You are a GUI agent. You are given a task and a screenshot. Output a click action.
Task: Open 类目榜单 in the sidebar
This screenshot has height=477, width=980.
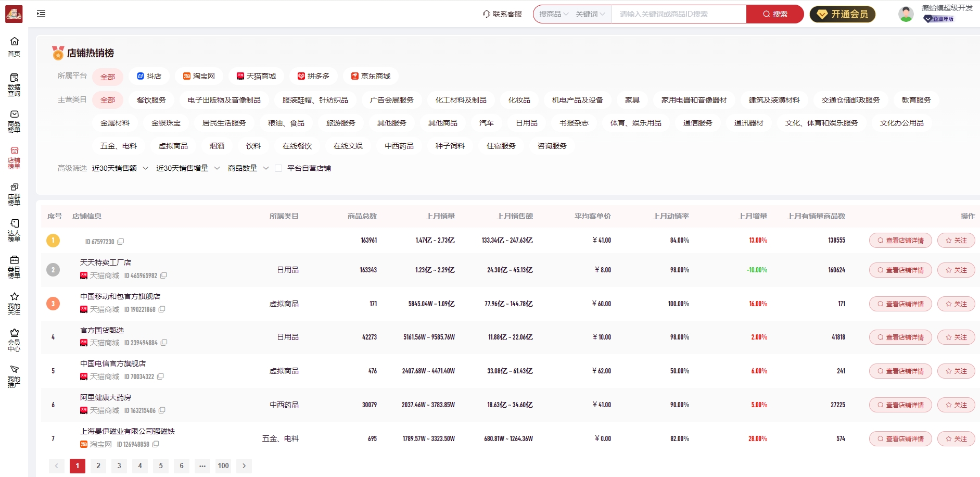(14, 265)
